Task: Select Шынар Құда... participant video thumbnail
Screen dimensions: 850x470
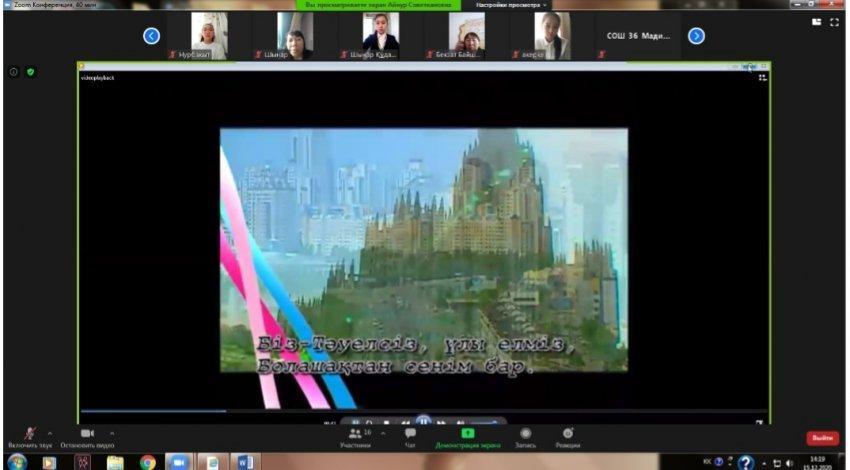Action: pyautogui.click(x=381, y=36)
